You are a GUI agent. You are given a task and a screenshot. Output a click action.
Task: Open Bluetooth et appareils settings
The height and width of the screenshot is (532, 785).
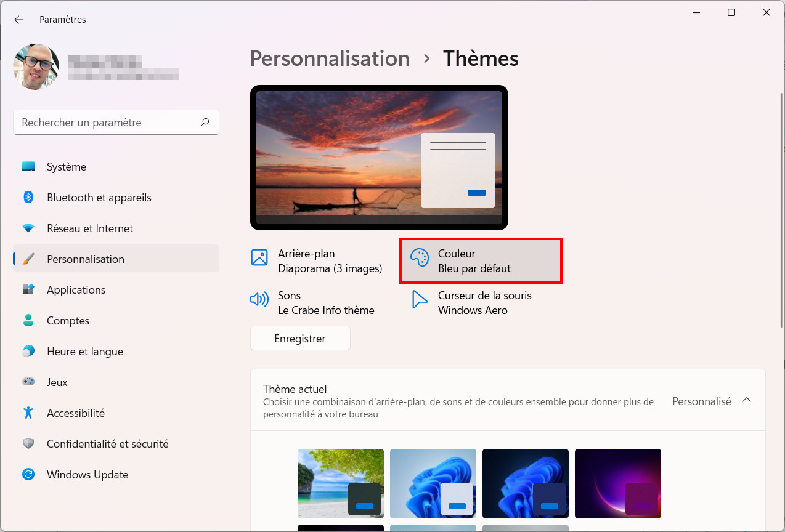click(x=116, y=198)
